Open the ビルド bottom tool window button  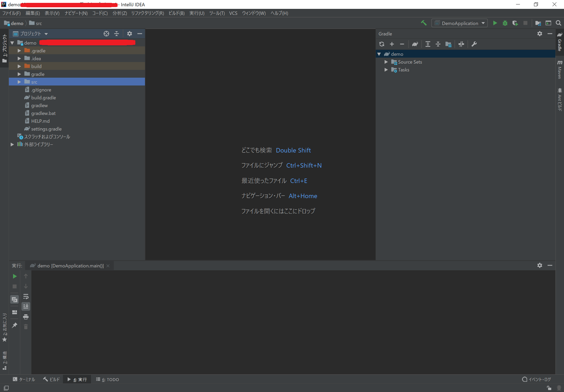52,379
